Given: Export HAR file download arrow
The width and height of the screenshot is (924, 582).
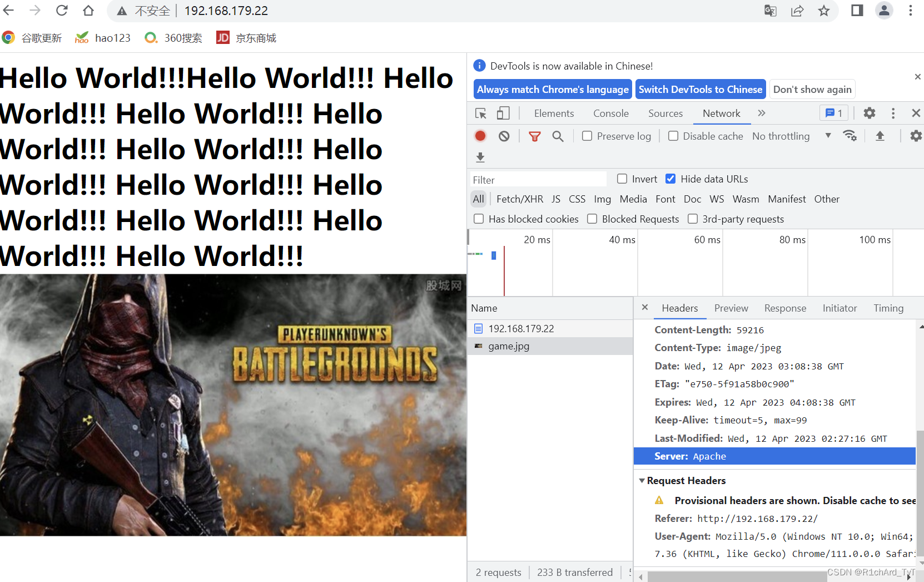Looking at the screenshot, I should point(480,157).
